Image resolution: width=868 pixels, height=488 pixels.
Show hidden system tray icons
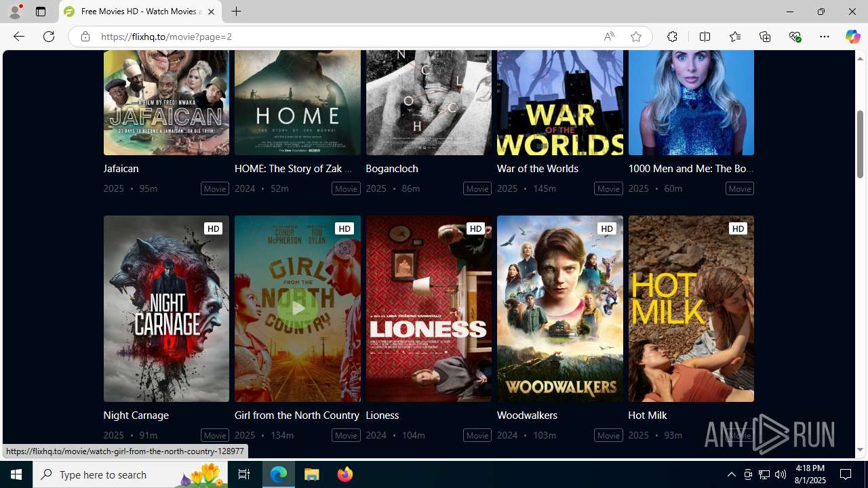[x=731, y=474]
